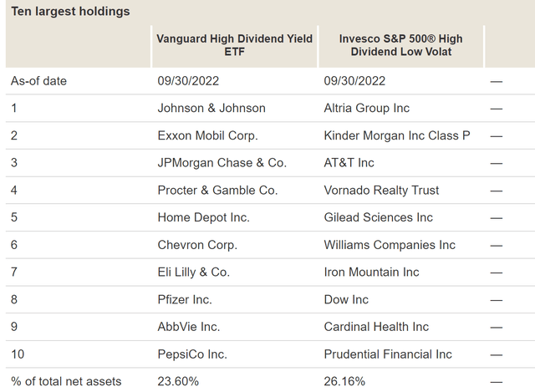Click AT&T Inc holding

[x=349, y=163]
